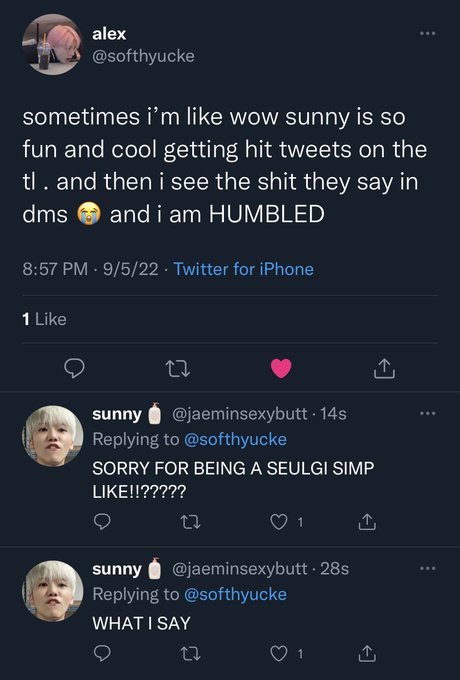Open @softhyucke mention in first reply
This screenshot has height=680, width=460.
pos(235,439)
